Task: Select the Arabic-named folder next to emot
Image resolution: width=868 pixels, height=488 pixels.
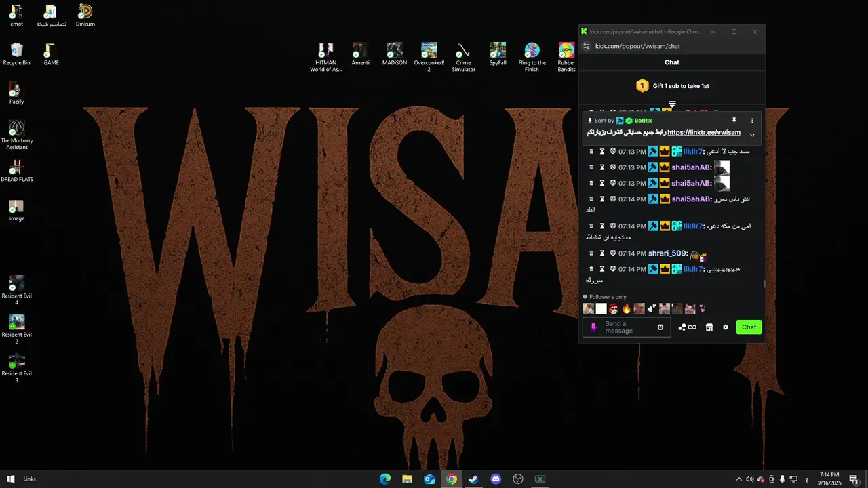Action: pos(51,16)
